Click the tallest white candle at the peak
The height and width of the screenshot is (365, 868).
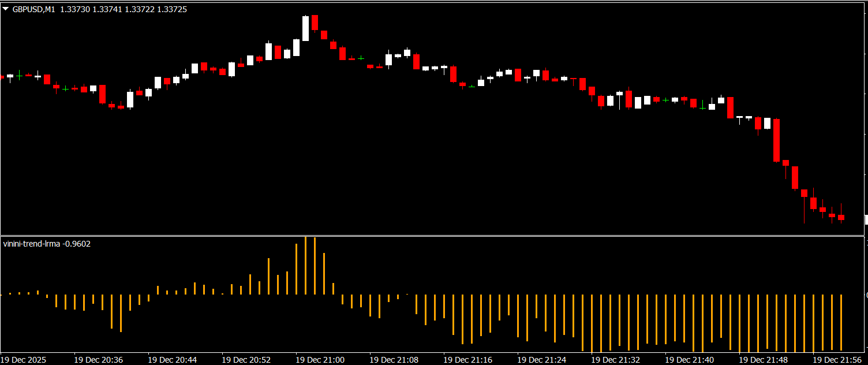tap(305, 28)
